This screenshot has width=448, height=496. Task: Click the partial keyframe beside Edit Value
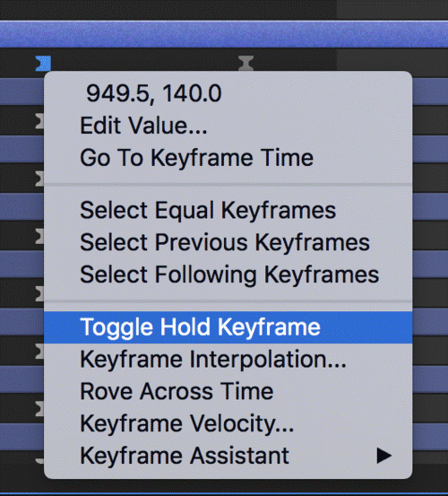(x=39, y=121)
